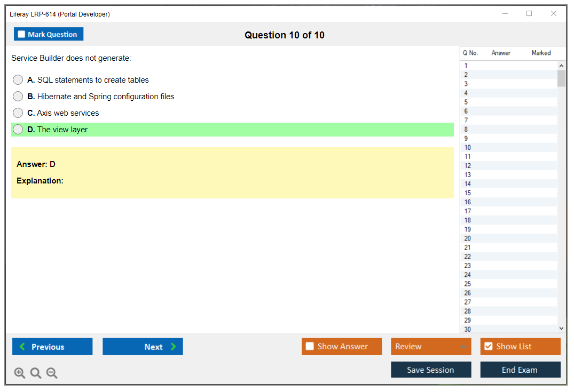Viewport: 574px width, 392px height.
Task: Click the End Exam button
Action: 520,370
